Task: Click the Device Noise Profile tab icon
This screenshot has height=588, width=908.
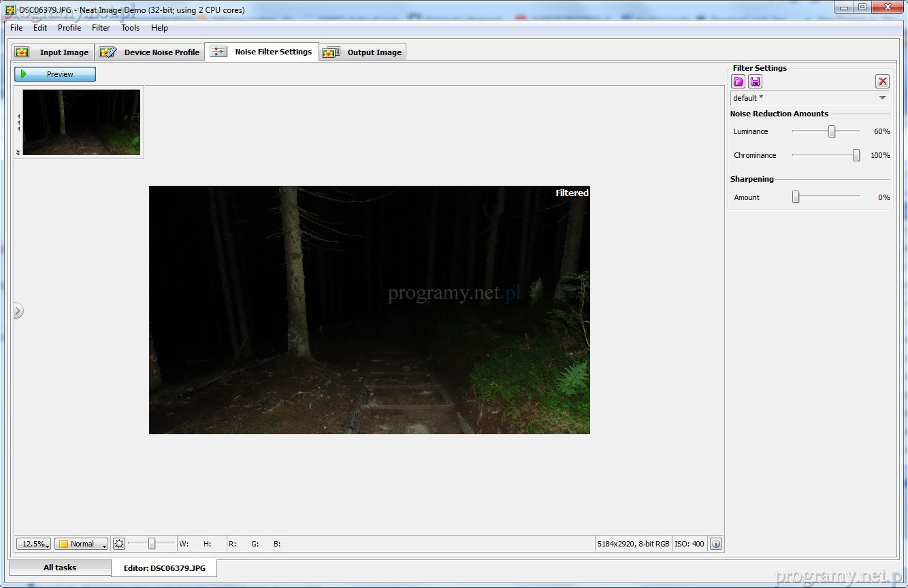Action: tap(108, 52)
